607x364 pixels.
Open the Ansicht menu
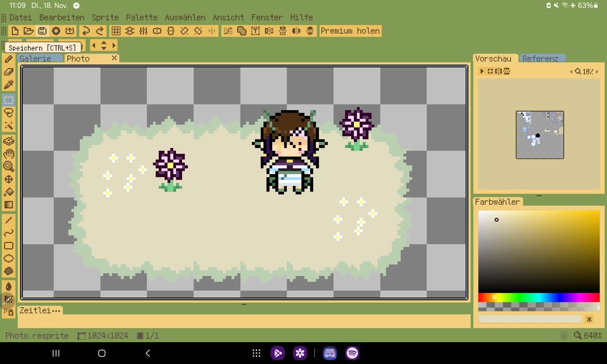coord(229,17)
